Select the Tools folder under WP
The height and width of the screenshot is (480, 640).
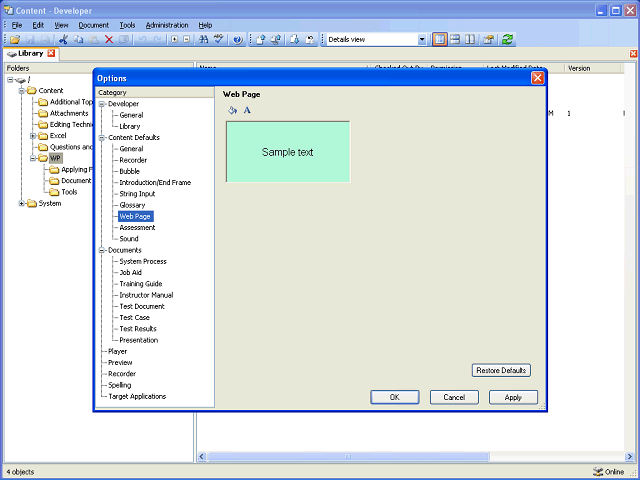click(69, 192)
